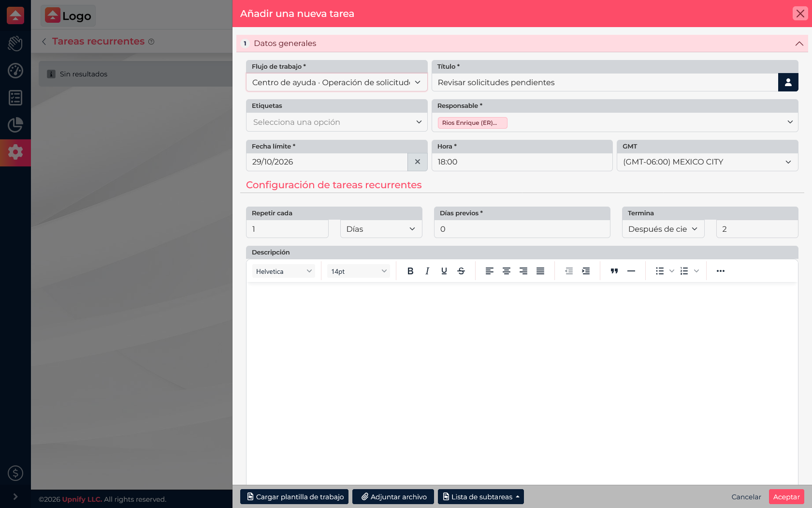The width and height of the screenshot is (812, 508).
Task: Apply strikethrough formatting in editor
Action: (x=461, y=271)
